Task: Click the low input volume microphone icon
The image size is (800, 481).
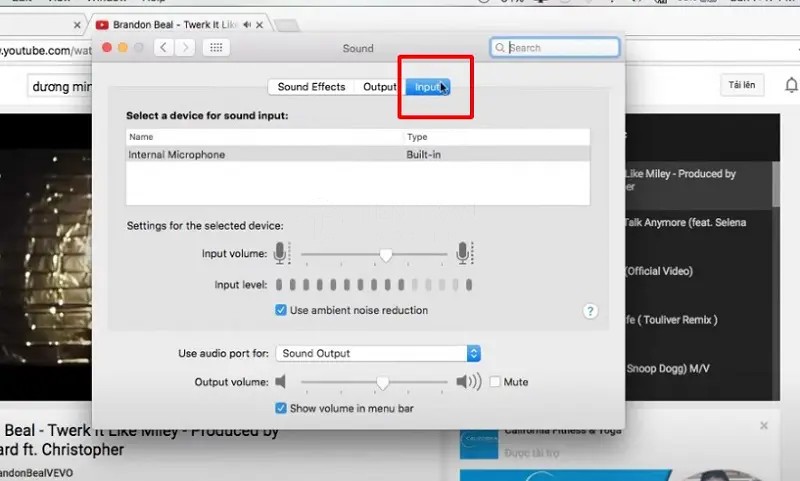Action: pos(281,255)
